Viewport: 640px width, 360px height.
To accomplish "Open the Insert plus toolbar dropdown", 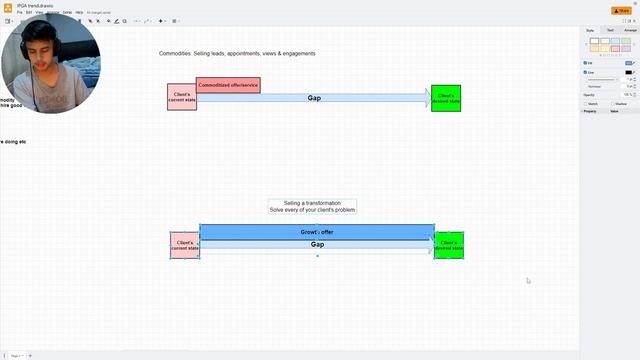I will (x=162, y=21).
